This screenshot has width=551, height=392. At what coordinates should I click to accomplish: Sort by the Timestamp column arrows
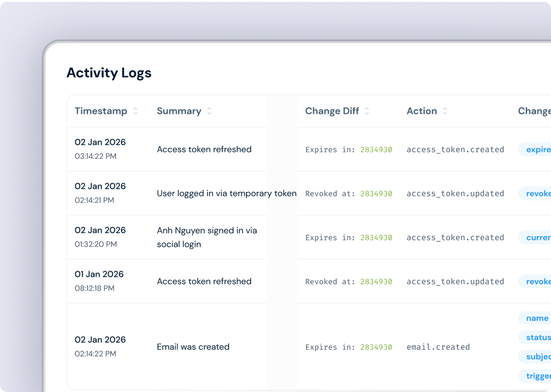135,111
